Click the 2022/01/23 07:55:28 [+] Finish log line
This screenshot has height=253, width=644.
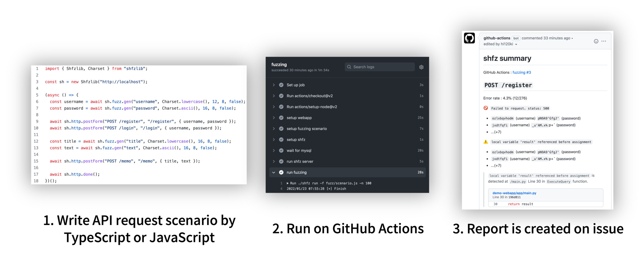click(316, 189)
